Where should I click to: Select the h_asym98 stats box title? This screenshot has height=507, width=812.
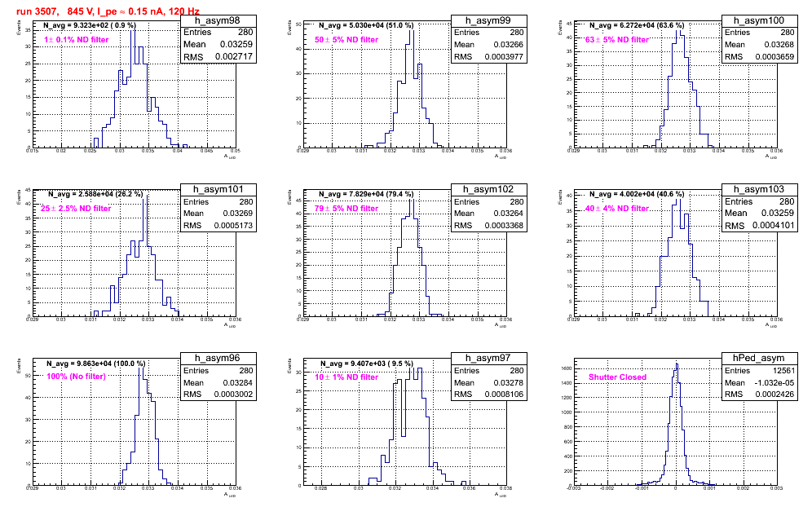[218, 20]
